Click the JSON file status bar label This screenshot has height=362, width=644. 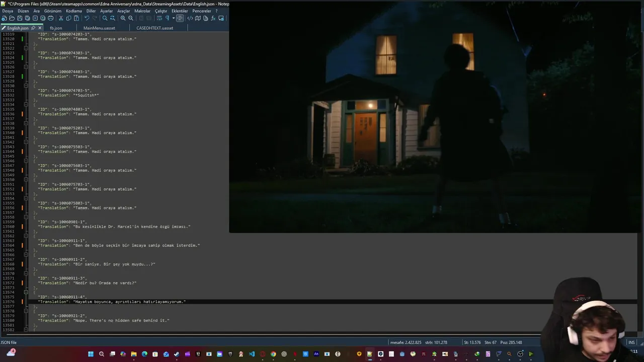(9, 342)
